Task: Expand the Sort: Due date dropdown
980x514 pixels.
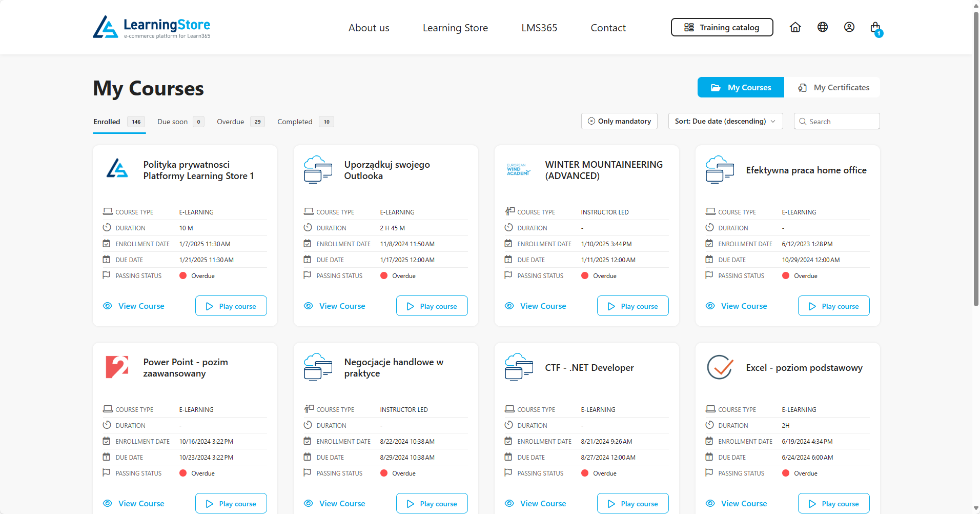Action: click(725, 121)
